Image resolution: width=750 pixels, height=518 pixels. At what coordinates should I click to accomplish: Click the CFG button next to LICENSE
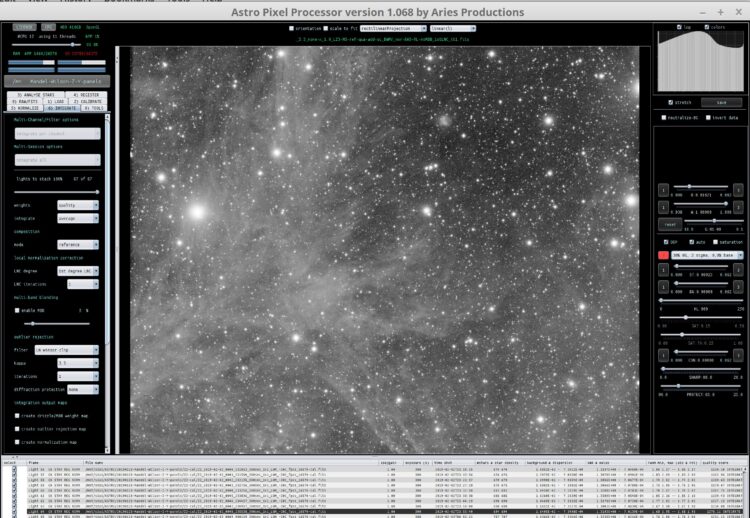click(x=48, y=27)
